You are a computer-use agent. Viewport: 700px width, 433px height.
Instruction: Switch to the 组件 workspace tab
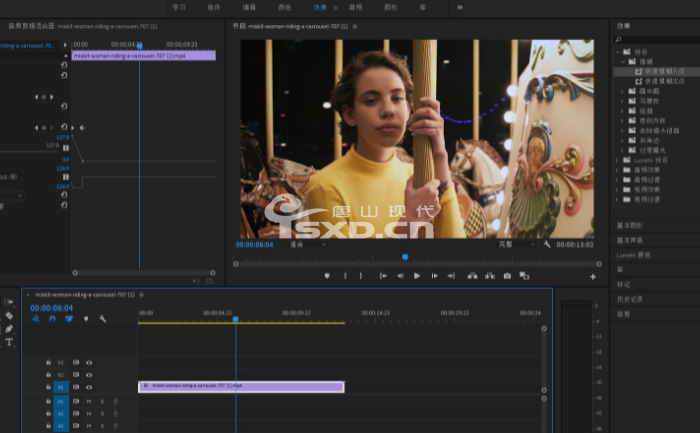coord(214,7)
